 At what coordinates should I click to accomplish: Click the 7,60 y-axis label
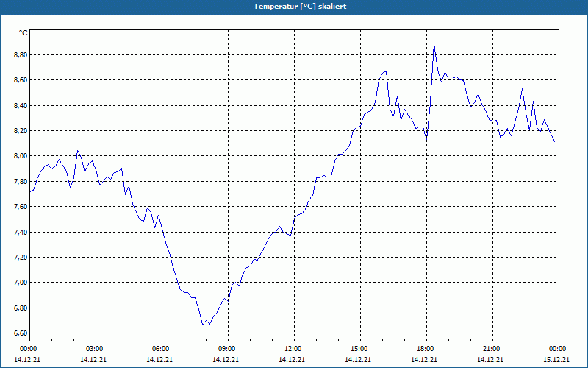21,207
